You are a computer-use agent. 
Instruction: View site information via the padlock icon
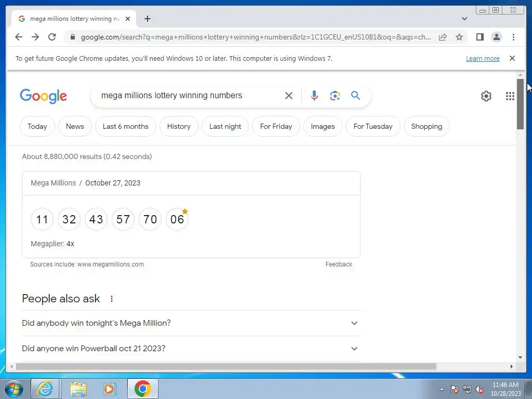click(72, 37)
